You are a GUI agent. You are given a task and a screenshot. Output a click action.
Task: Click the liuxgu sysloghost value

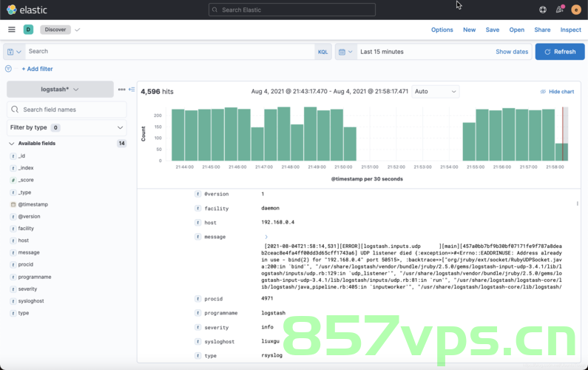(x=270, y=341)
